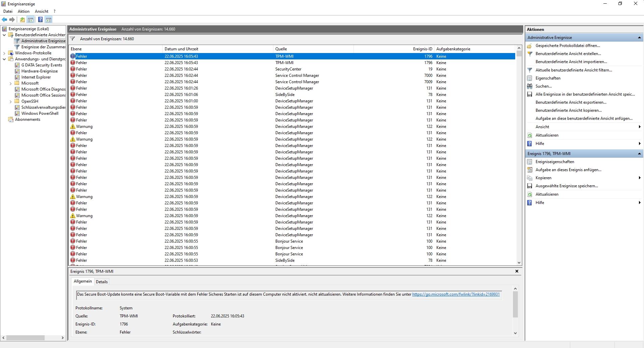Open Gespeicherte Protokolldatei öffnen action
The width and height of the screenshot is (644, 348).
coord(568,46)
